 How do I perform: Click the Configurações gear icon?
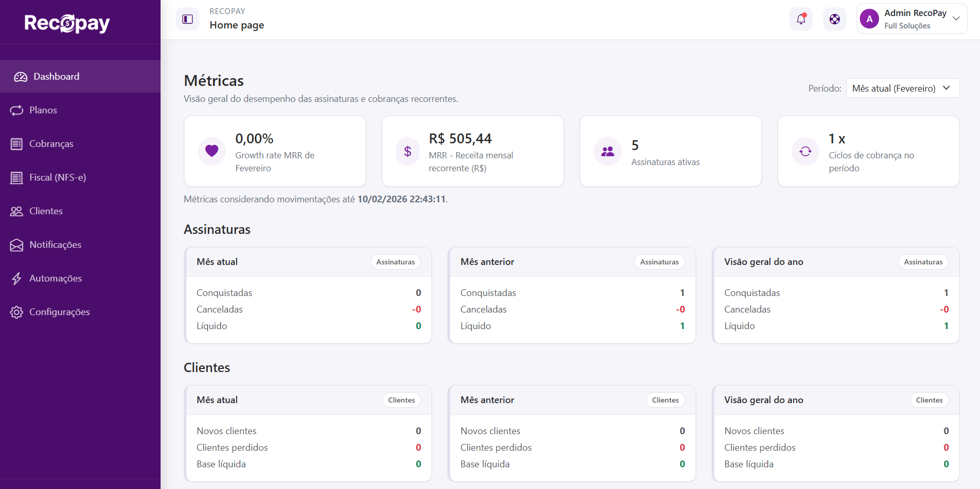(17, 312)
